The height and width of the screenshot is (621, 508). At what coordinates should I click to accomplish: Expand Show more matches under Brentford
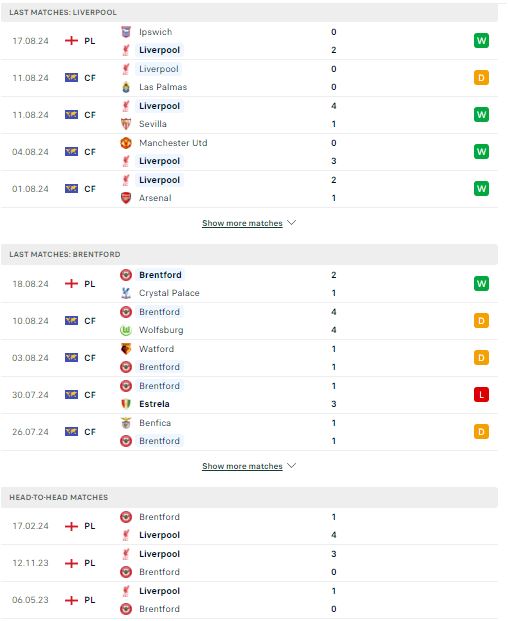[x=242, y=466]
